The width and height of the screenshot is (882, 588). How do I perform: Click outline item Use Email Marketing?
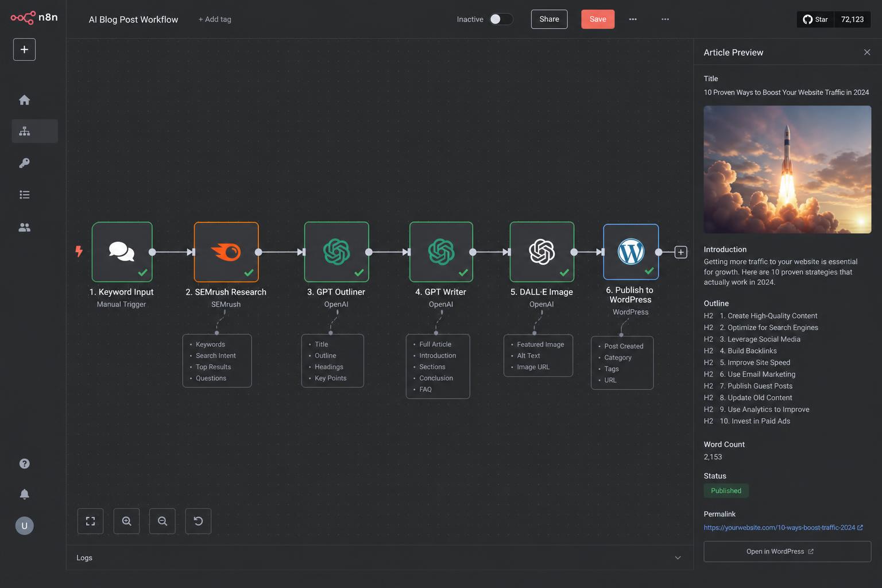tap(757, 374)
